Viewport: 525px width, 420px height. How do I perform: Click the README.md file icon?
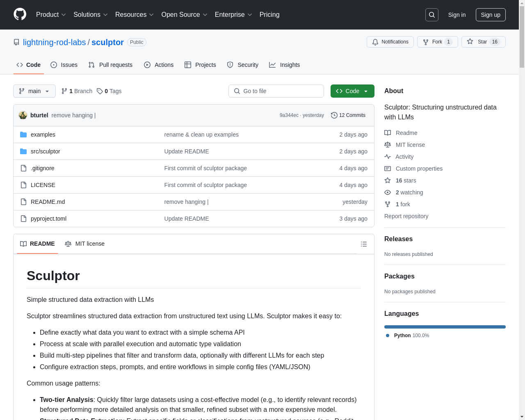tap(23, 202)
